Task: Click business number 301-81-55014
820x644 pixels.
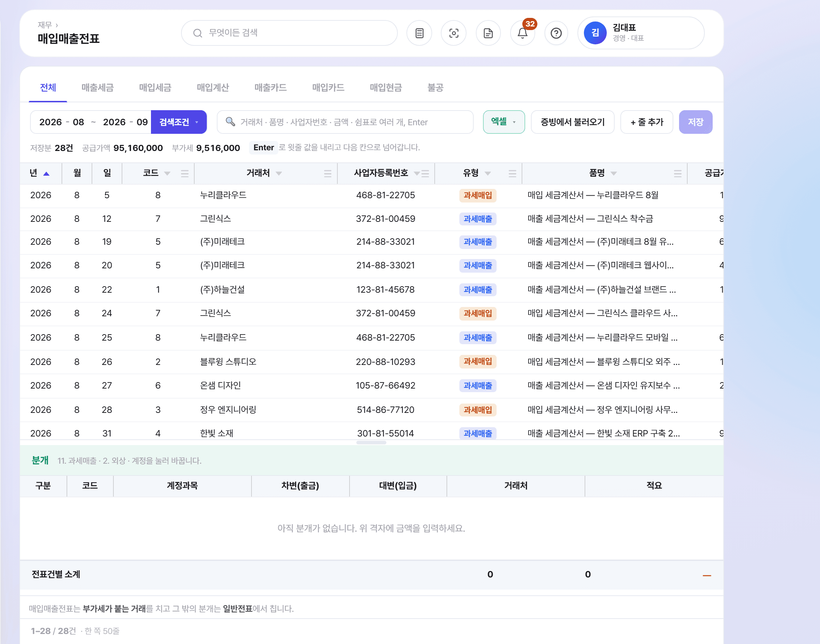Action: coord(385,433)
